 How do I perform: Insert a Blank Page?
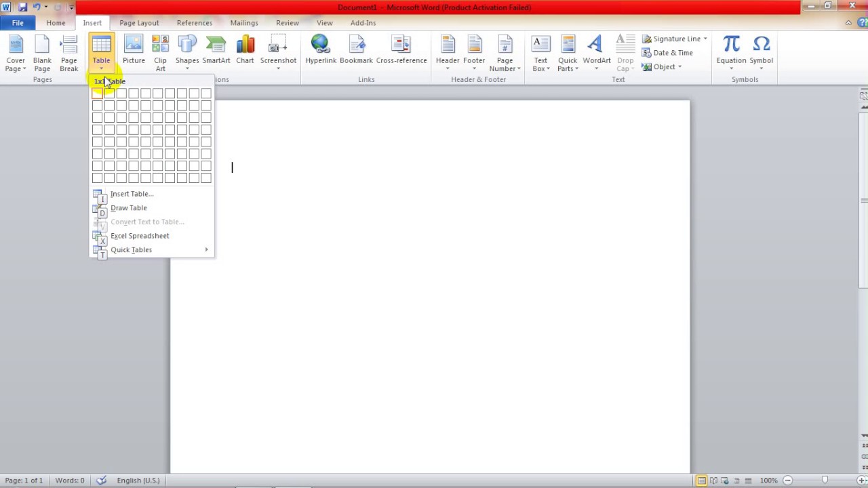(x=42, y=53)
